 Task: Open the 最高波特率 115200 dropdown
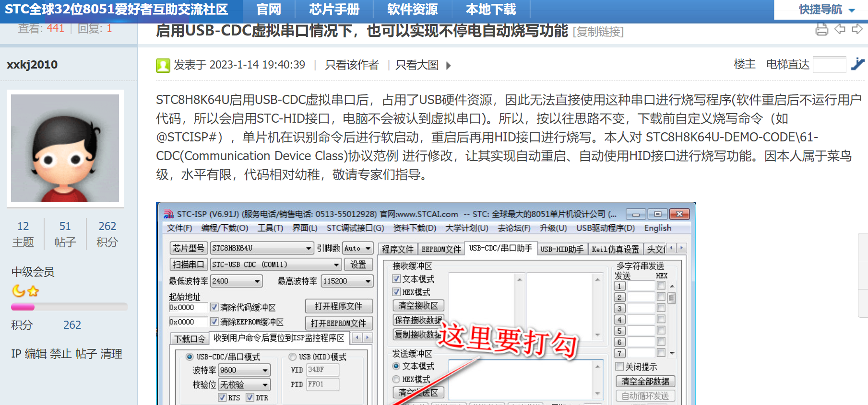(347, 281)
